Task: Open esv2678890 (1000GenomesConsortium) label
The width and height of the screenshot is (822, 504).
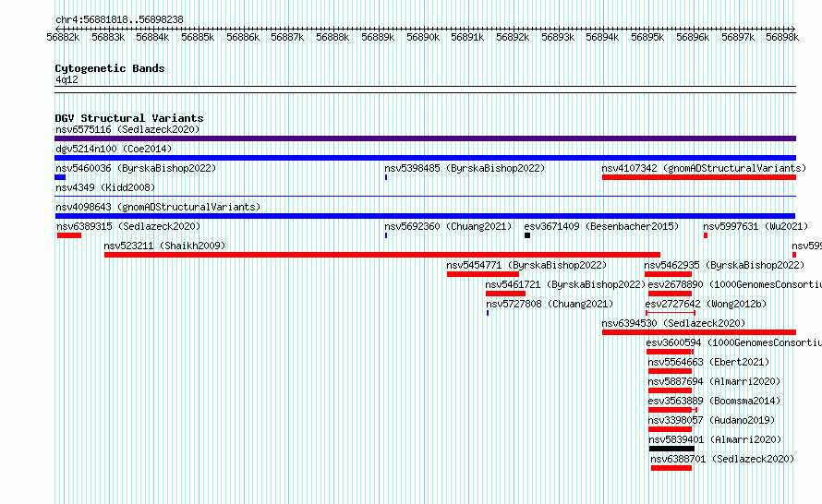Action: pos(734,284)
